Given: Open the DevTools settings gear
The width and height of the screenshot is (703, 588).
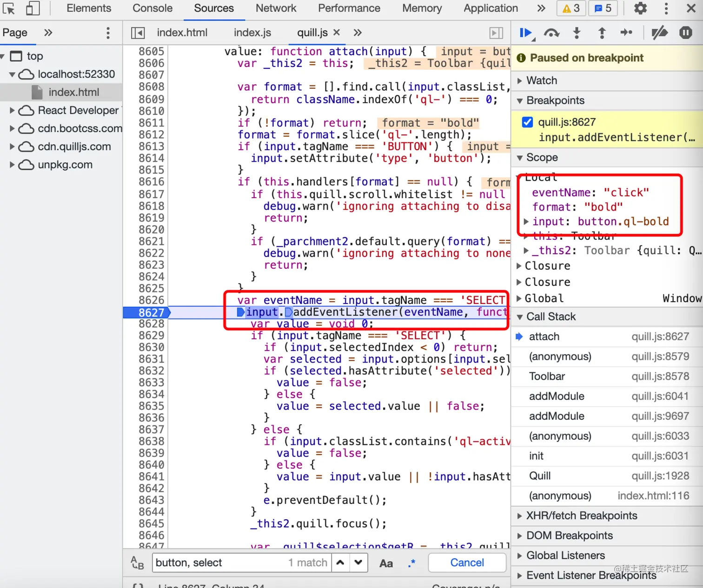Looking at the screenshot, I should point(641,8).
